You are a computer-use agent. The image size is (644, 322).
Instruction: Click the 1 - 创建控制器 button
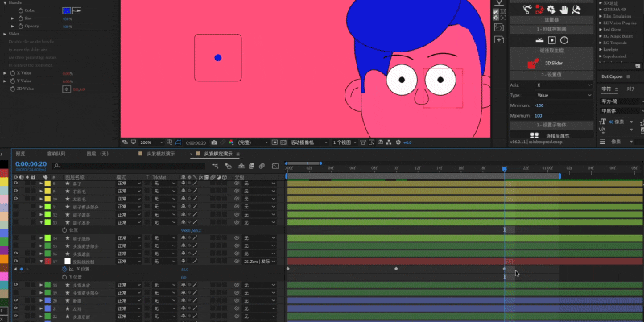click(x=551, y=30)
